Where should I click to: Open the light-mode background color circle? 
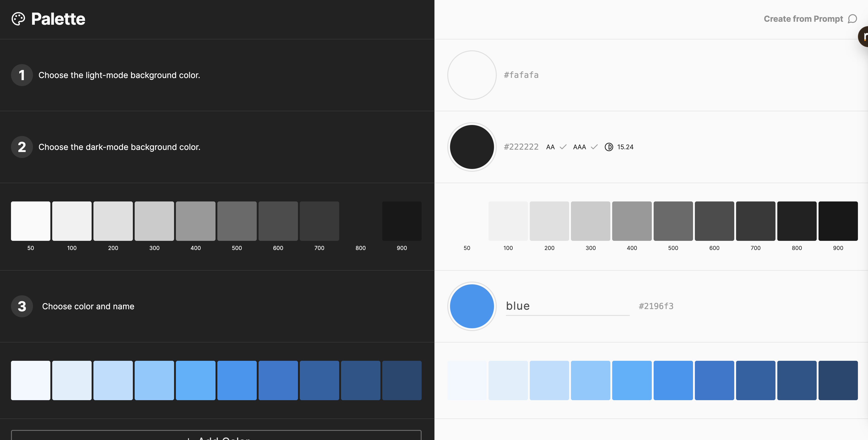coord(472,75)
